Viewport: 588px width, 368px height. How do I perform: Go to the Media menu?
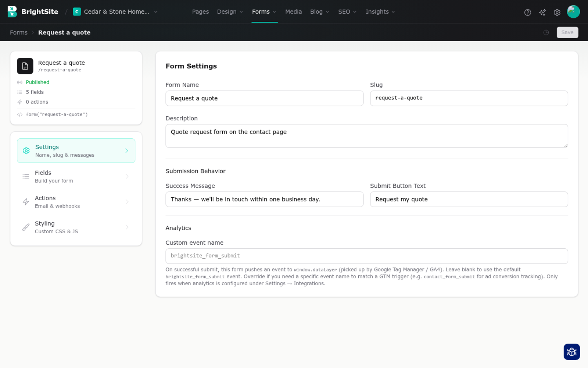293,12
